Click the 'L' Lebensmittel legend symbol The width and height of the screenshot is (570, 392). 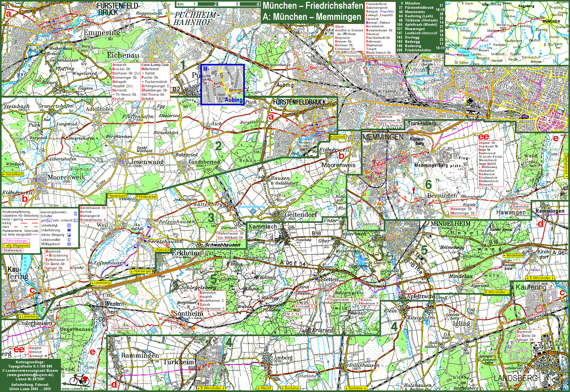click(69, 240)
